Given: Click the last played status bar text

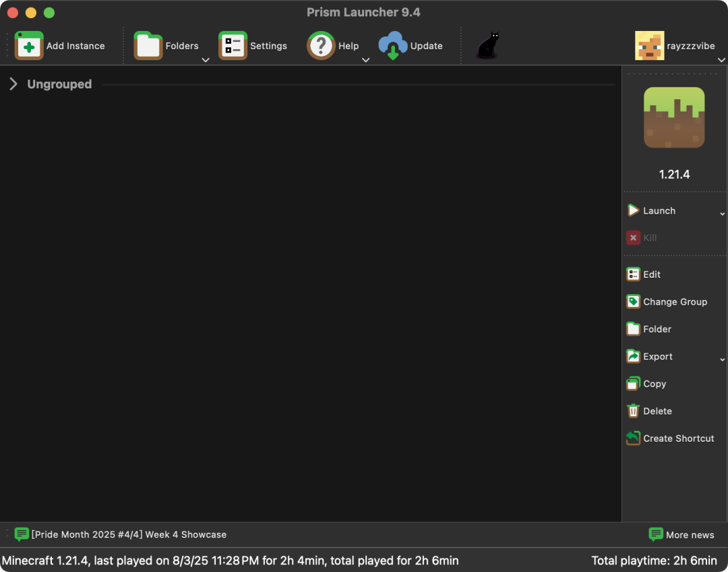Looking at the screenshot, I should point(231,561).
